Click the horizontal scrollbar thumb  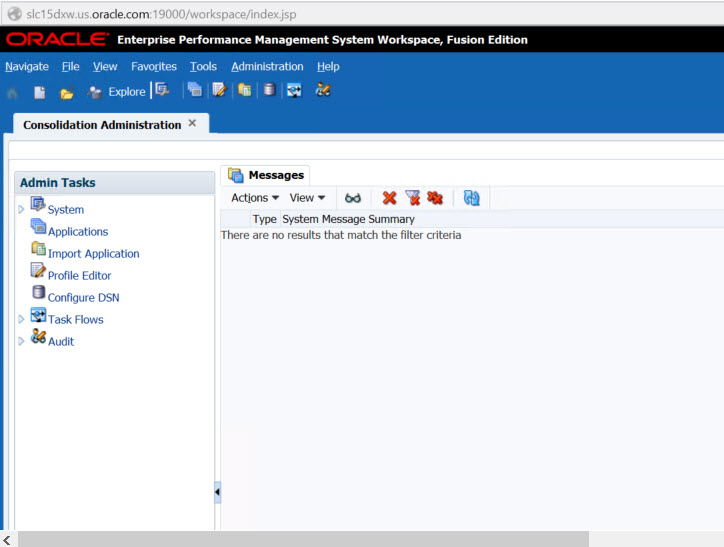point(303,539)
